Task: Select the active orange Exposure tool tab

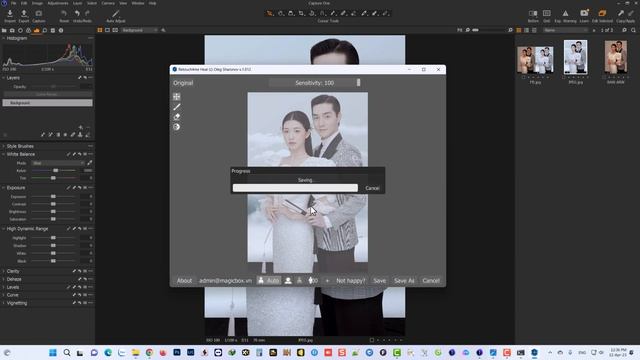Action: pyautogui.click(x=37, y=30)
